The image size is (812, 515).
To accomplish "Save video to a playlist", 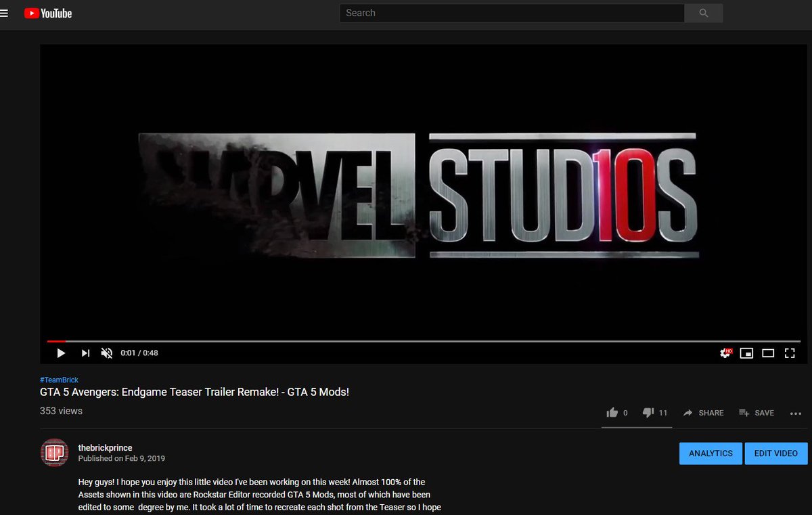I will (x=757, y=413).
